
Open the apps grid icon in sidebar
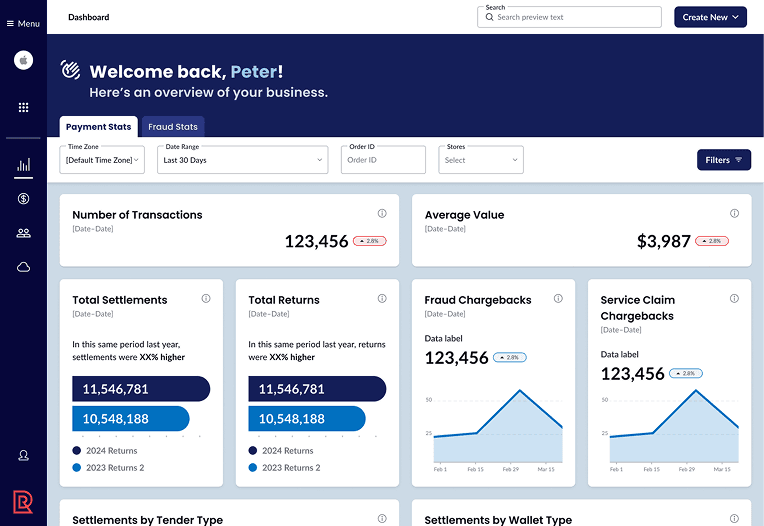23,108
